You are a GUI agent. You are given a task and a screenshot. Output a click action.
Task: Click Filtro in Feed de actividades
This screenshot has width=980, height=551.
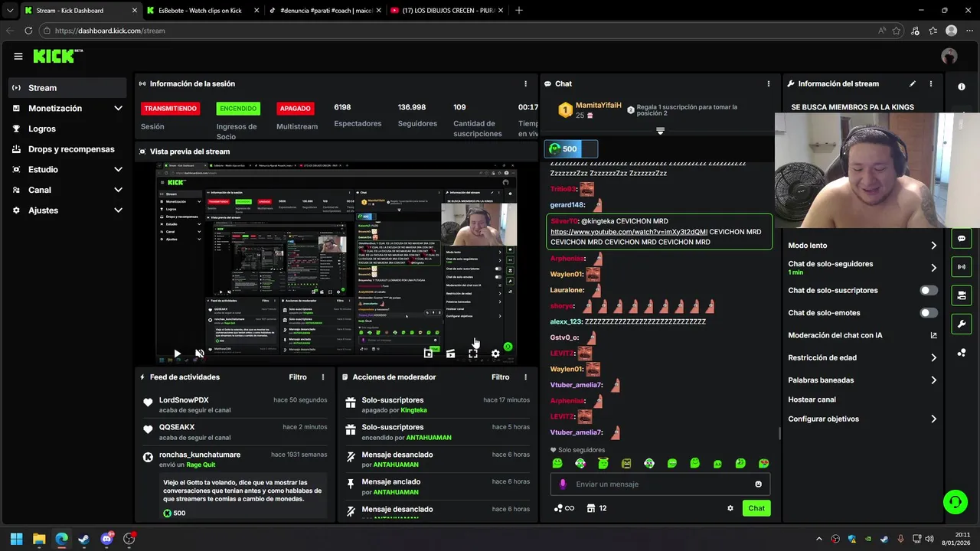point(298,377)
